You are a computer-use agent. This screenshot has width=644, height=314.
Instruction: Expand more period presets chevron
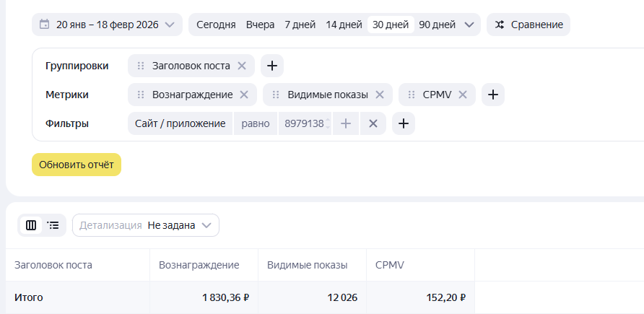(x=470, y=25)
